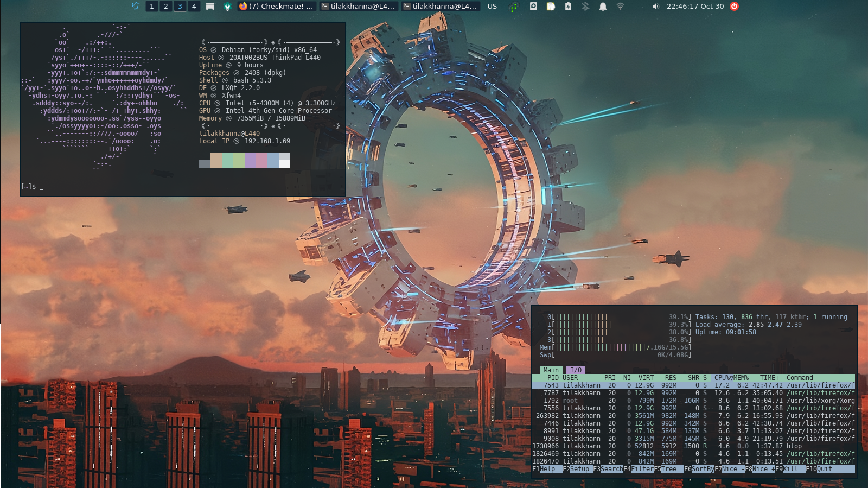The height and width of the screenshot is (488, 868).
Task: Switch to htop I/O tab
Action: coord(576,370)
